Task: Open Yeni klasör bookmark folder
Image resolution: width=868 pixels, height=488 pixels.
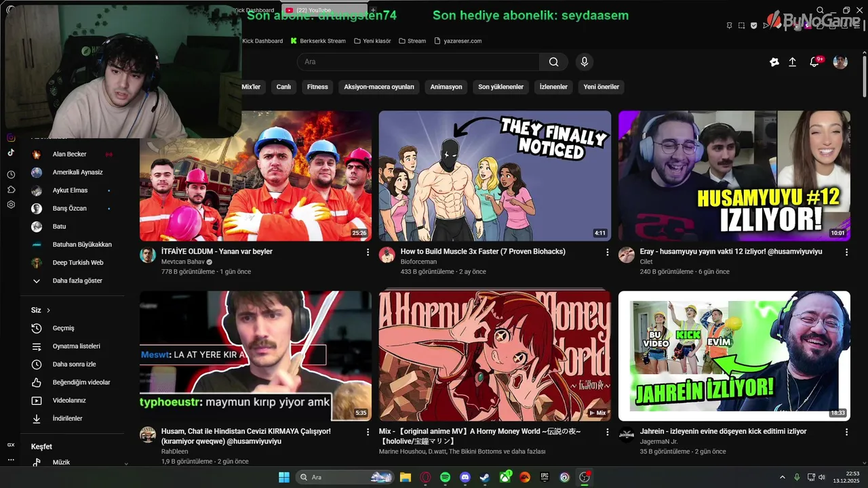Action: coord(372,41)
